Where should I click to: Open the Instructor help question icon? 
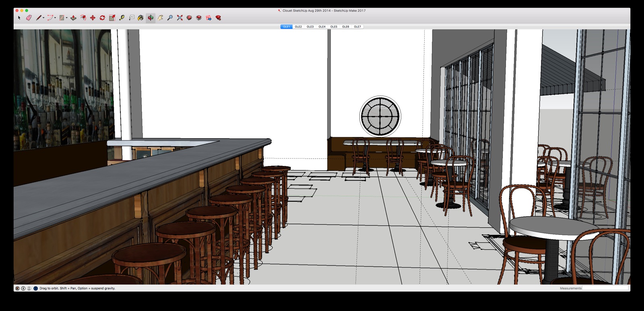[35, 288]
